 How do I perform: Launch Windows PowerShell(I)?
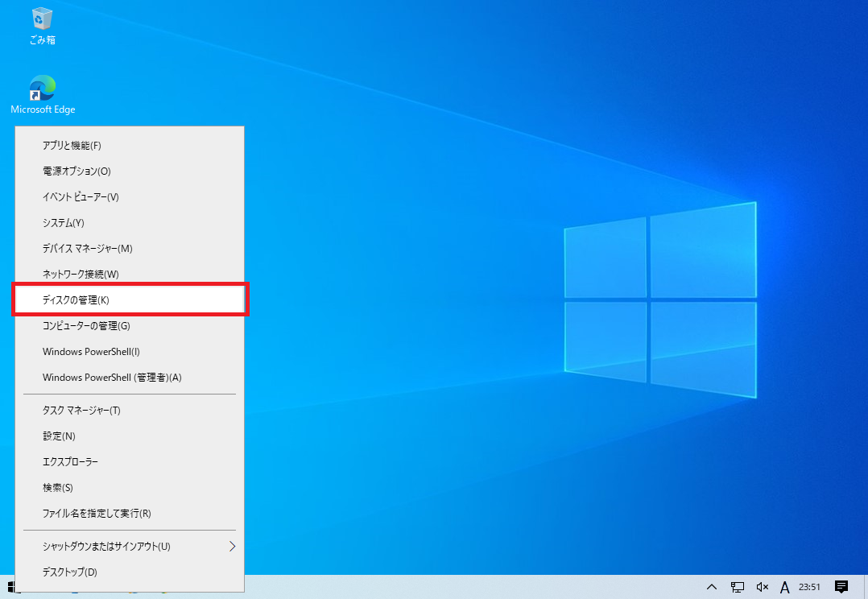pyautogui.click(x=130, y=352)
